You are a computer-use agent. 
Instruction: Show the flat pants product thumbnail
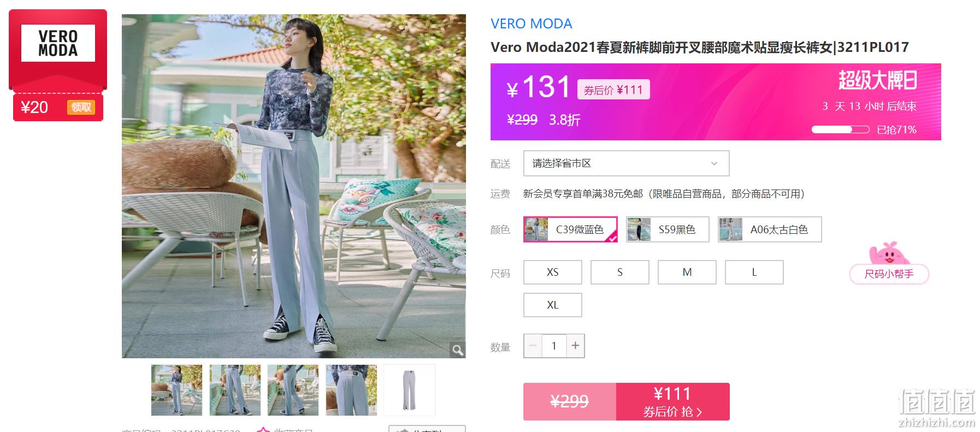[410, 390]
